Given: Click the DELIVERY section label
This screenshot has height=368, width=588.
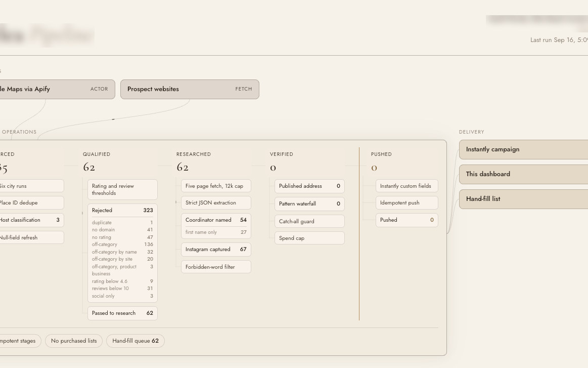Looking at the screenshot, I should (x=472, y=132).
